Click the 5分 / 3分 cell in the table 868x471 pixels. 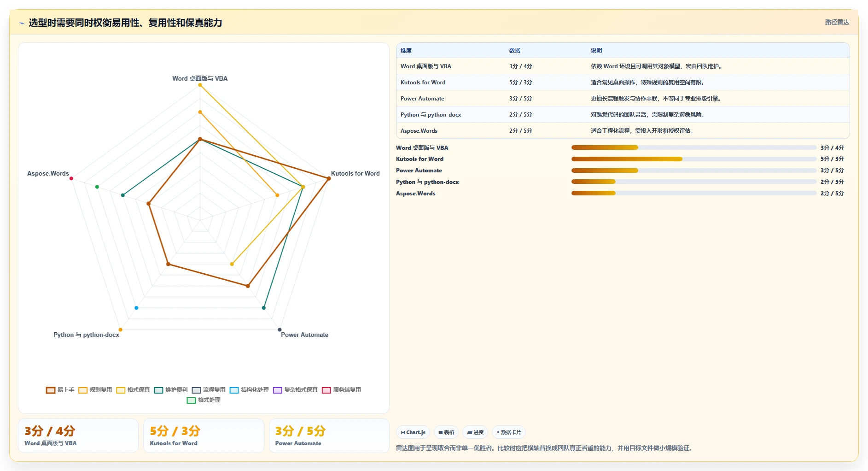521,82
